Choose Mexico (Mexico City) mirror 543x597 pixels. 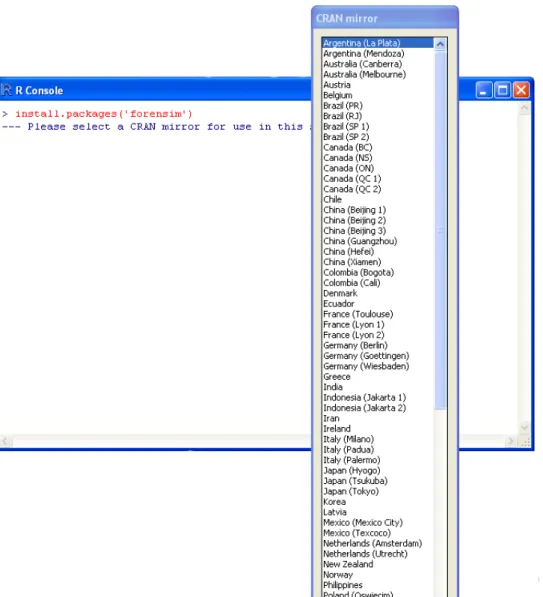(378, 523)
